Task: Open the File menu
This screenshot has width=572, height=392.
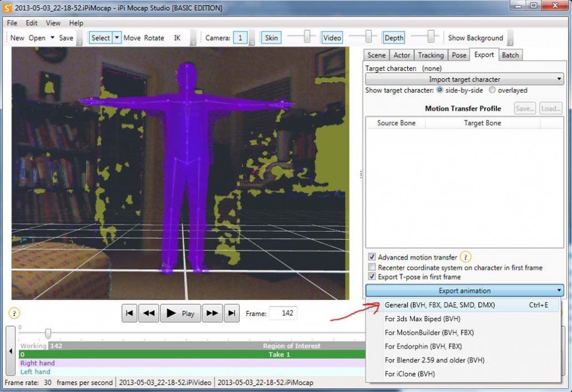Action: 12,23
